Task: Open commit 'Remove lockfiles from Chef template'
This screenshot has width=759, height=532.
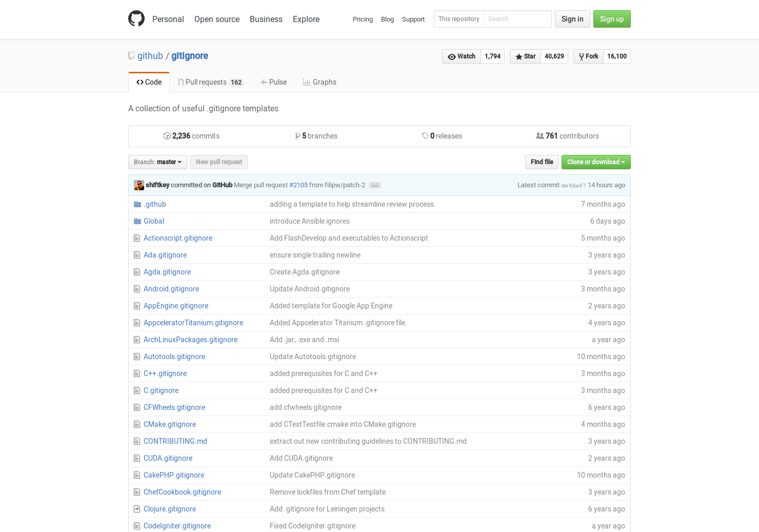Action: point(328,492)
